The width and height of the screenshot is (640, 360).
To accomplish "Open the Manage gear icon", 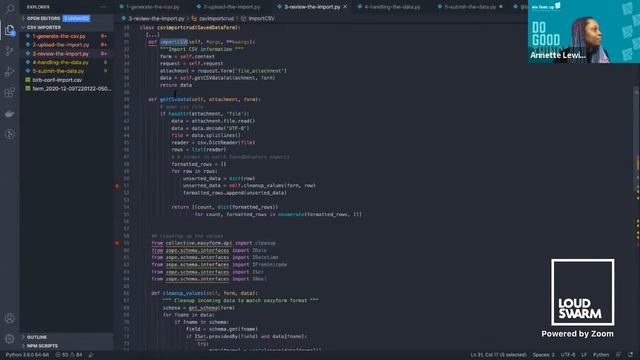I will click(10, 339).
